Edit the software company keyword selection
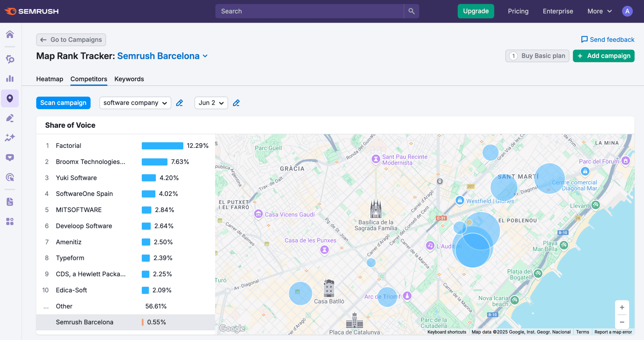 point(180,103)
